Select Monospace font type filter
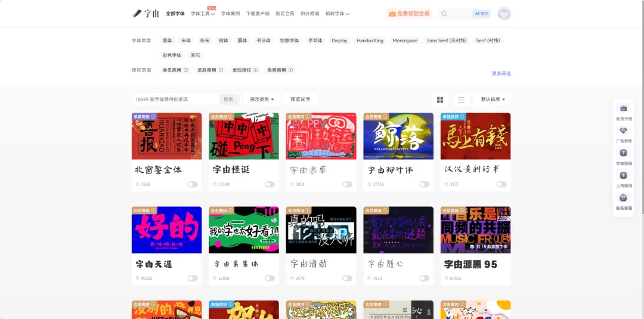Screen dimensions: 644x319 tap(405, 41)
